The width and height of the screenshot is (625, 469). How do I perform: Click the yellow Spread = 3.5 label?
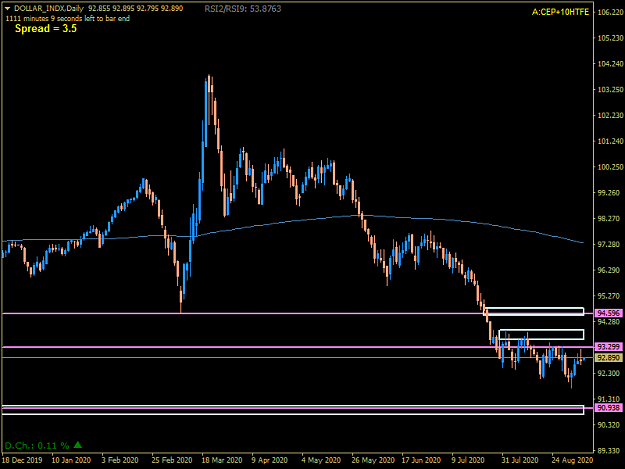pyautogui.click(x=46, y=29)
